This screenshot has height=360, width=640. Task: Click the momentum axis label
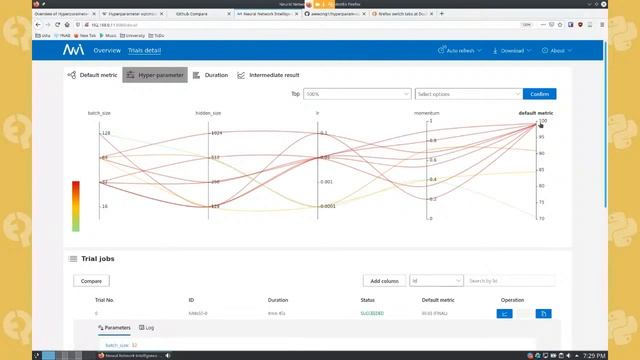(427, 113)
